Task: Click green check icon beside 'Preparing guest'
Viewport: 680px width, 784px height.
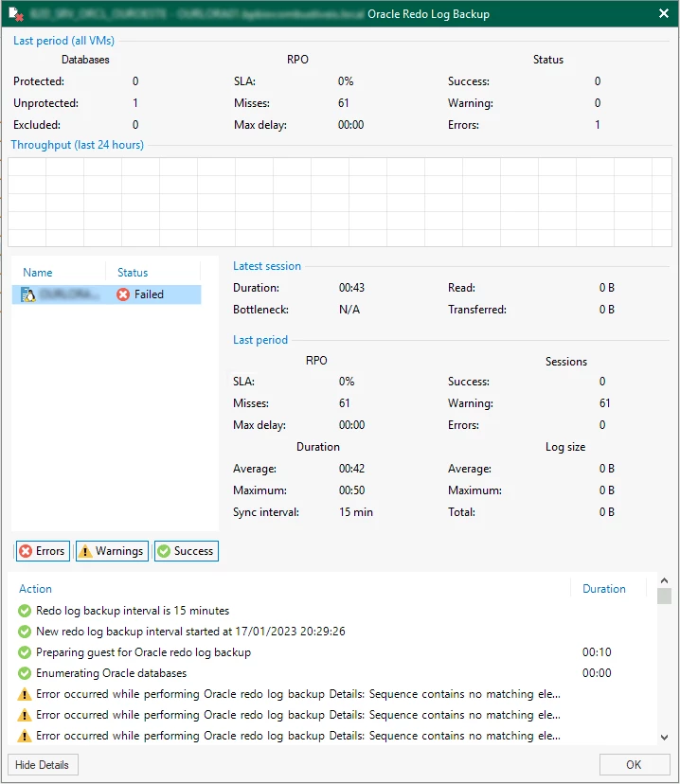Action: tap(25, 652)
